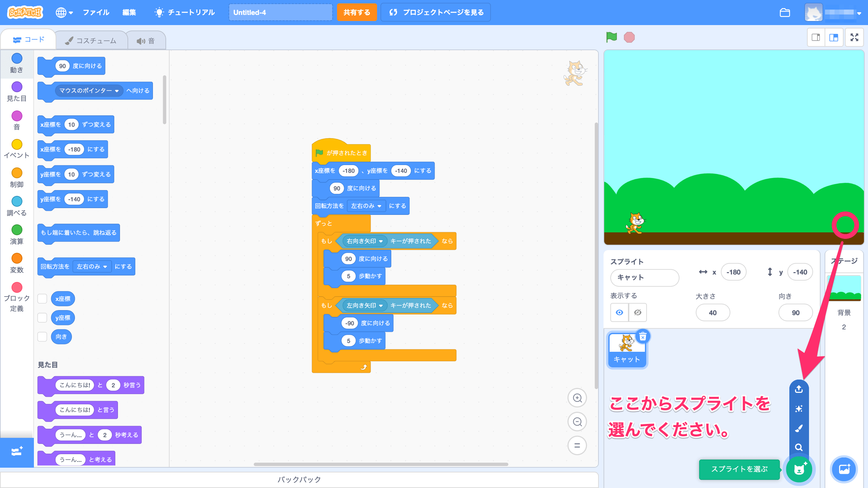
Task: Click プロジェクトページを見る button
Action: (x=436, y=13)
